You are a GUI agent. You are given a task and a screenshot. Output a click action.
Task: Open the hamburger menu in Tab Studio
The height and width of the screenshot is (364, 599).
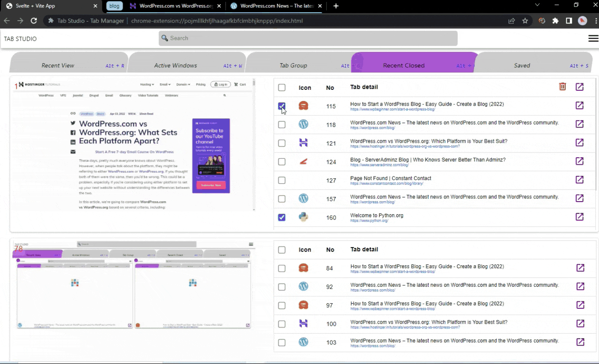pyautogui.click(x=593, y=38)
